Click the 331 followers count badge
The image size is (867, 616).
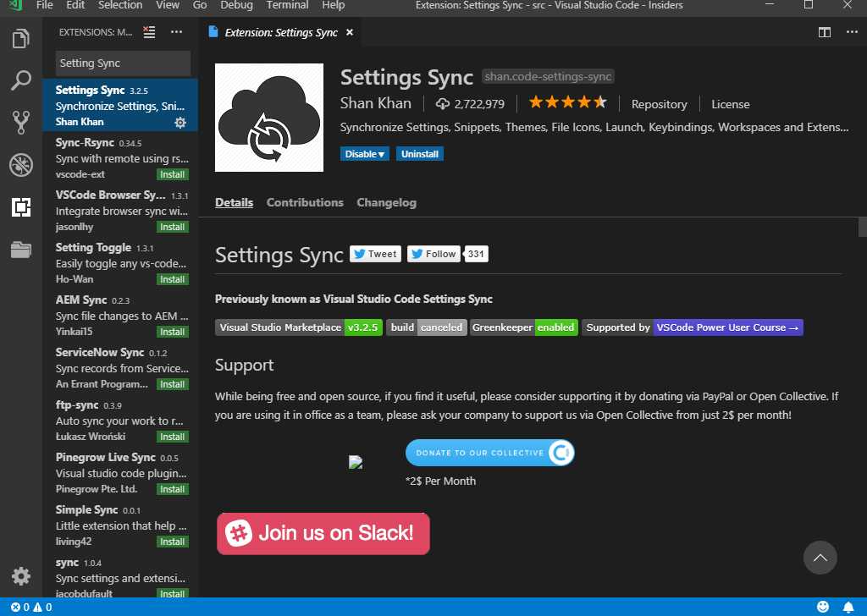click(476, 254)
